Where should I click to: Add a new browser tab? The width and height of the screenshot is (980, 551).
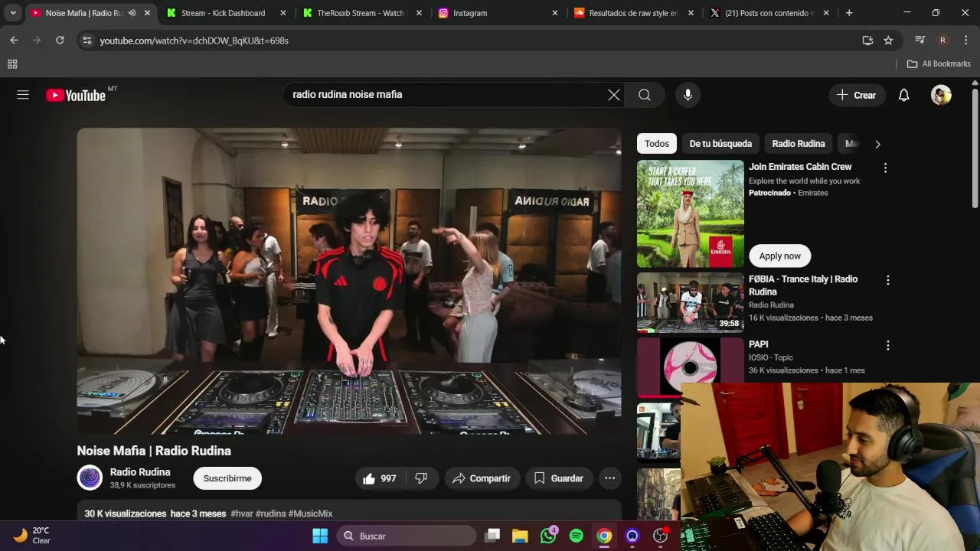[849, 13]
